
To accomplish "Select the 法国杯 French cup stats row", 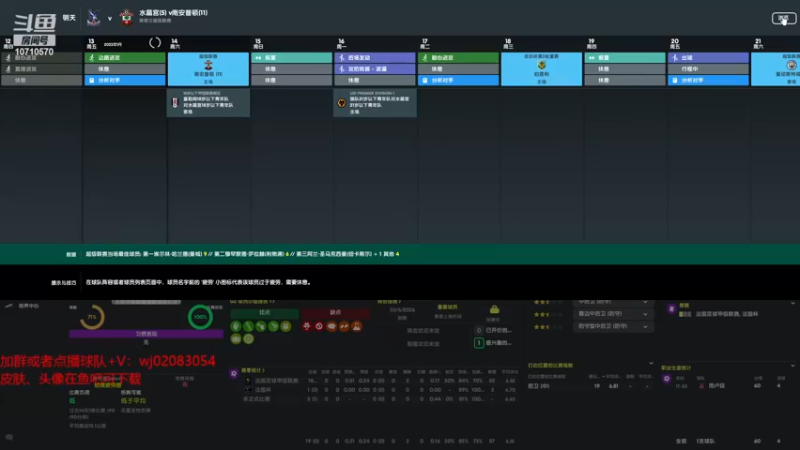I will point(382,389).
